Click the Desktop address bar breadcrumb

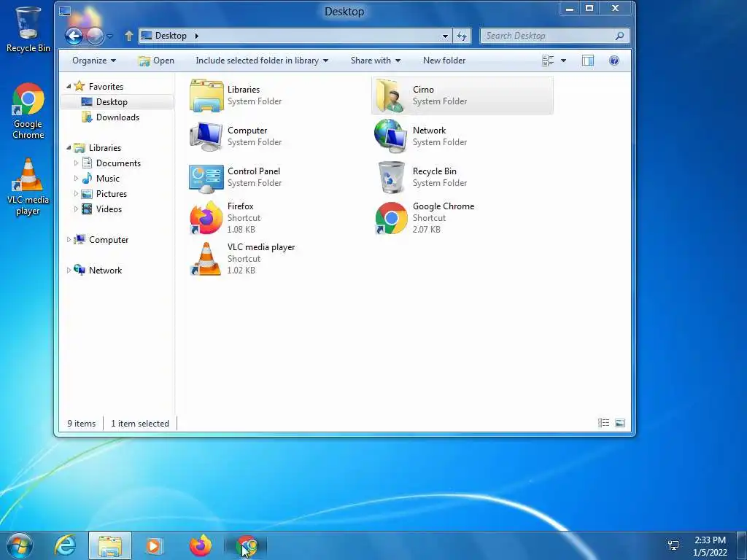(171, 36)
